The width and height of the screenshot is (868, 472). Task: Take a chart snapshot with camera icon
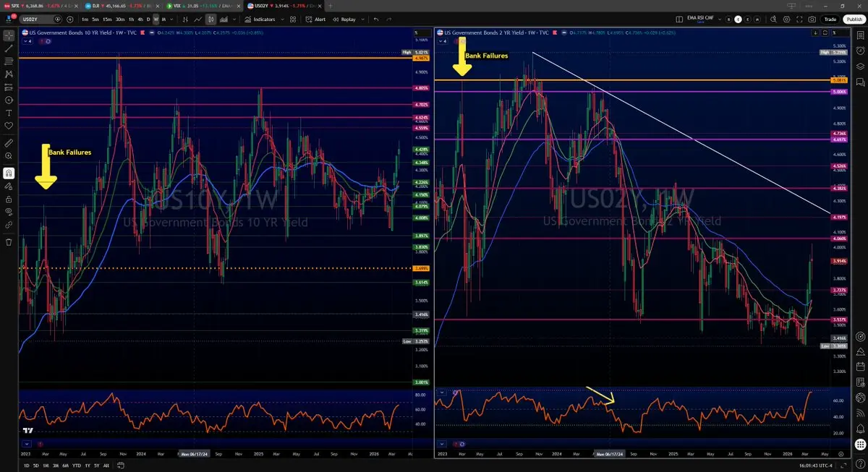(x=812, y=18)
